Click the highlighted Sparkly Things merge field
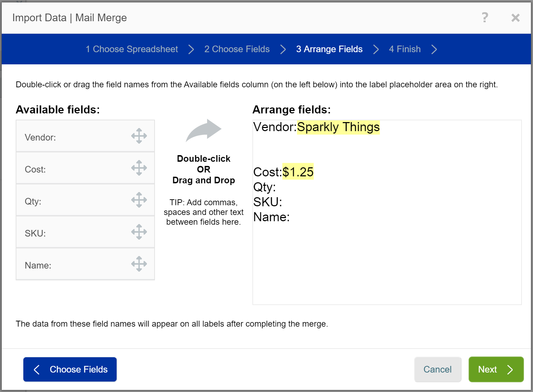 pos(338,127)
